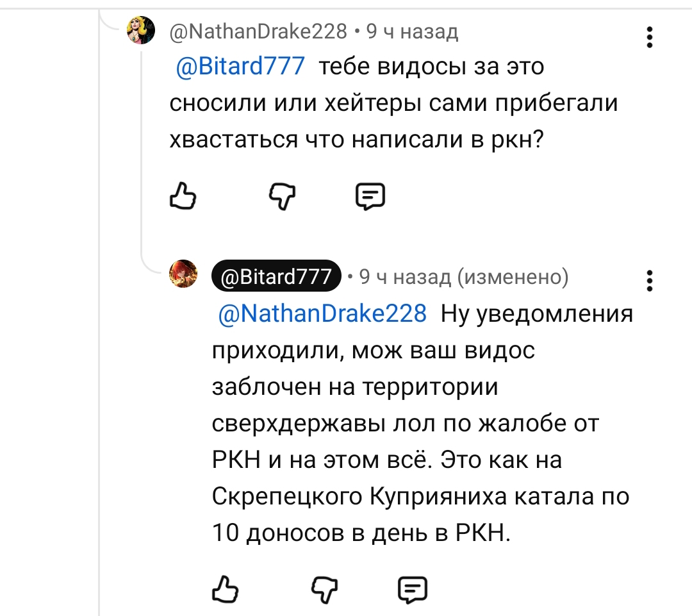Open the @NathanDrake228 author name in header
The width and height of the screenshot is (692, 616).
pyautogui.click(x=258, y=31)
